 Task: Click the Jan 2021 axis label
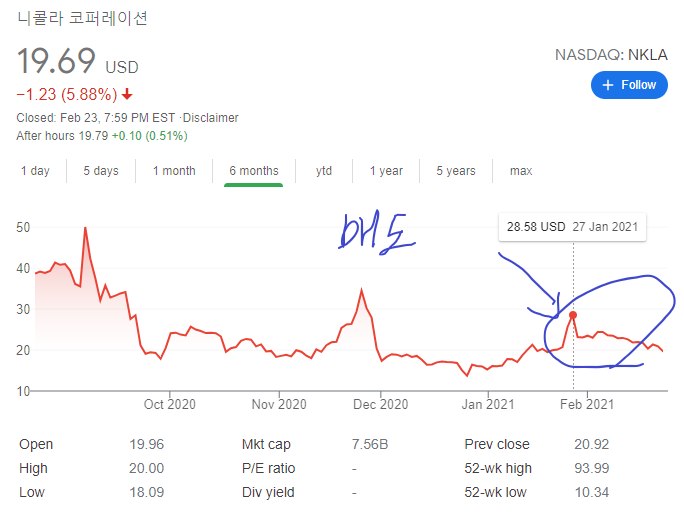coord(488,404)
